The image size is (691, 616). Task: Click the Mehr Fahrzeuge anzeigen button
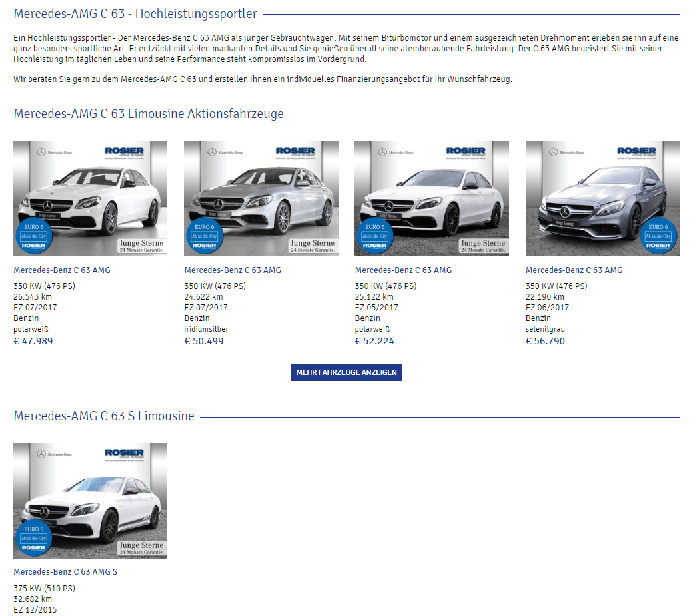[346, 372]
